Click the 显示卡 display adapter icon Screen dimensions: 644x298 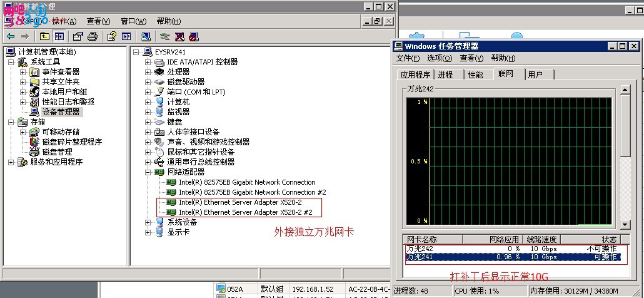pos(159,232)
